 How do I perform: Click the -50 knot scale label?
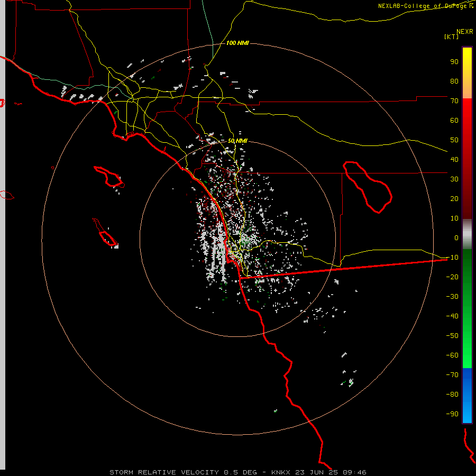[452, 336]
